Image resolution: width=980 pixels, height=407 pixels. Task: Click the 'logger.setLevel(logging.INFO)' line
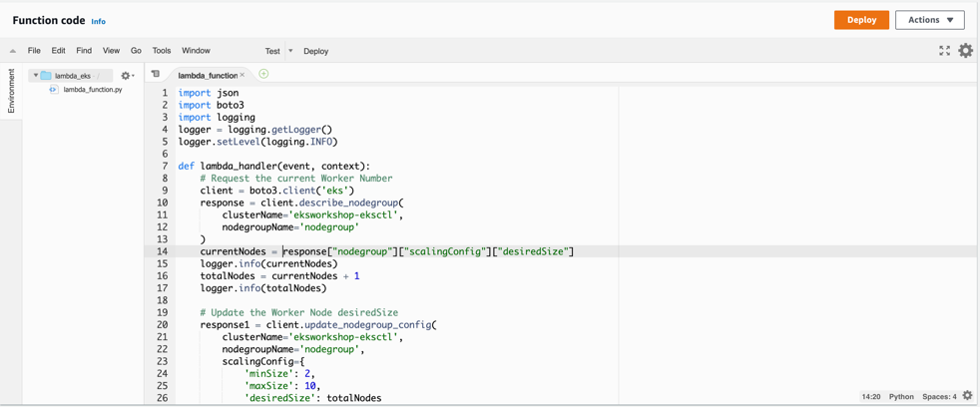[x=258, y=142]
